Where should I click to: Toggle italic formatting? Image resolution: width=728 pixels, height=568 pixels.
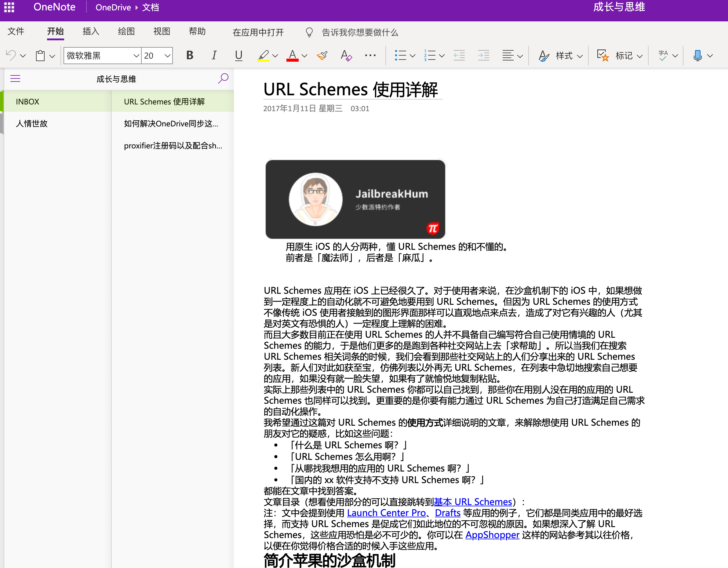point(214,55)
